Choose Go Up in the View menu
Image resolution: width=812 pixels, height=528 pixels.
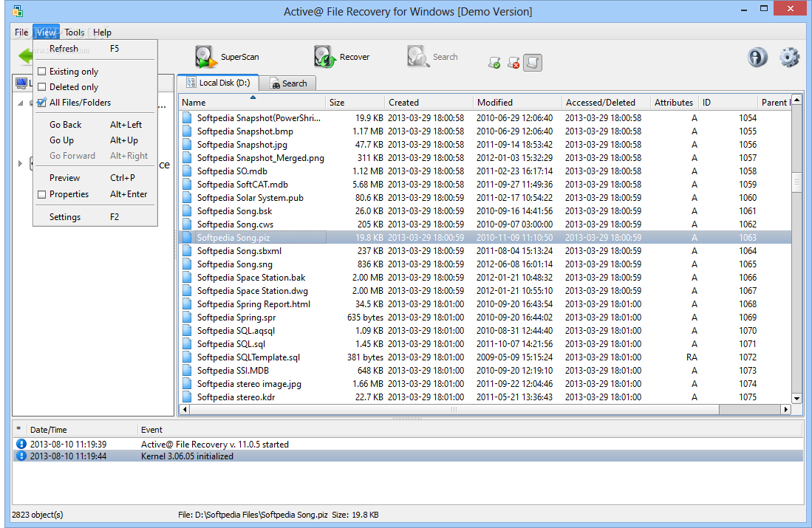click(95, 140)
